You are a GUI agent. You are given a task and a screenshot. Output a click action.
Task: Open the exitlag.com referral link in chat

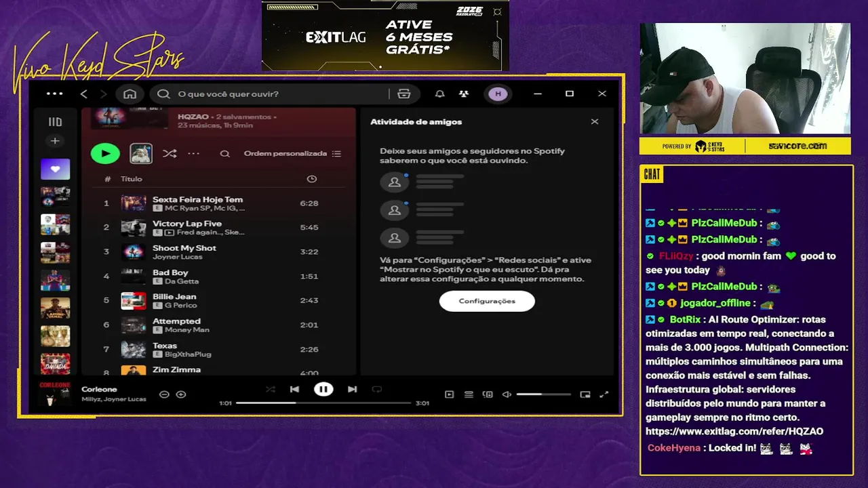point(734,431)
